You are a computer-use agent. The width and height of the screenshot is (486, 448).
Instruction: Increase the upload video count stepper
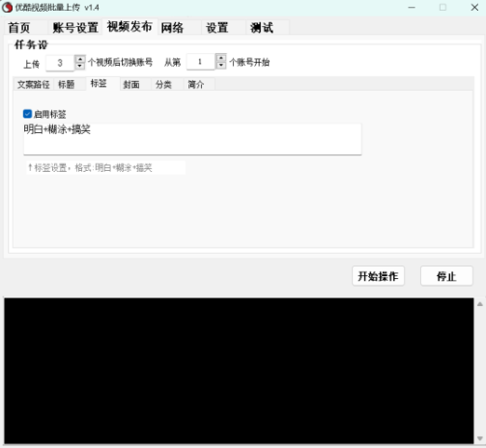[x=79, y=59]
